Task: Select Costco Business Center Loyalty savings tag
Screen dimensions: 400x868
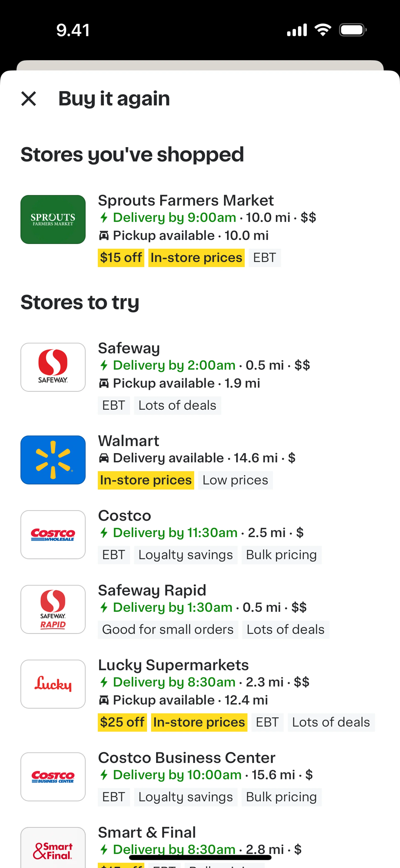Action: coord(186,797)
